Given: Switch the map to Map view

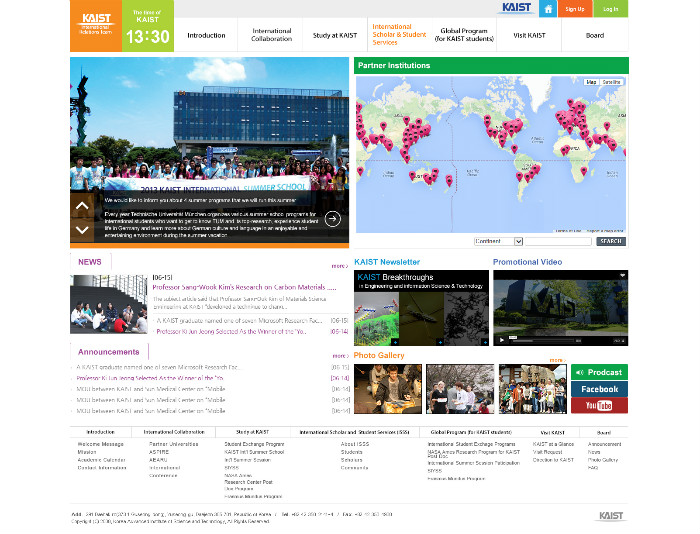Looking at the screenshot, I should (591, 82).
